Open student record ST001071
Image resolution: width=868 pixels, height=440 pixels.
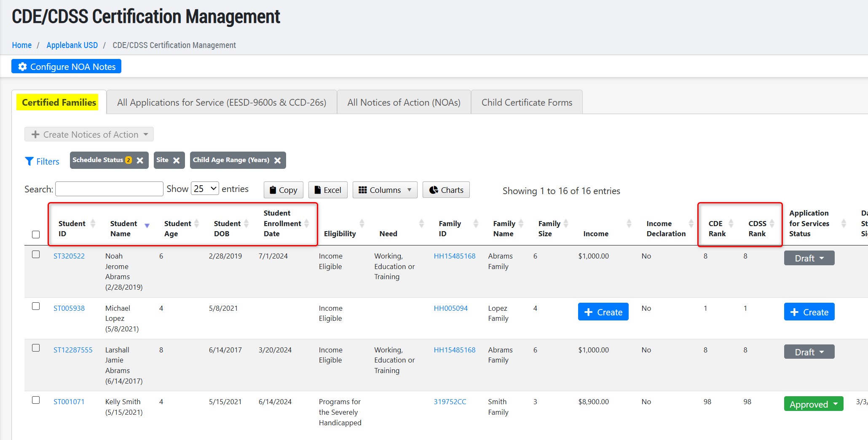pos(69,402)
